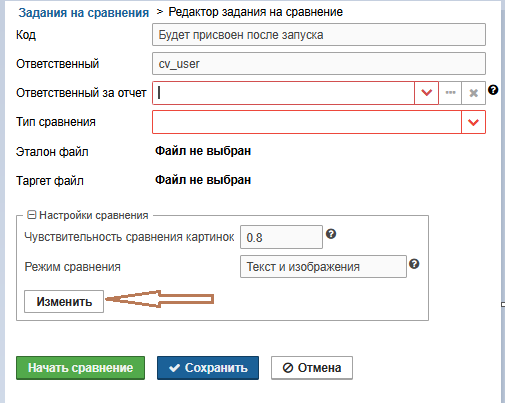Open the Ответственный за отчет dropdown arrow
Viewport: 505px width, 403px height.
click(427, 93)
